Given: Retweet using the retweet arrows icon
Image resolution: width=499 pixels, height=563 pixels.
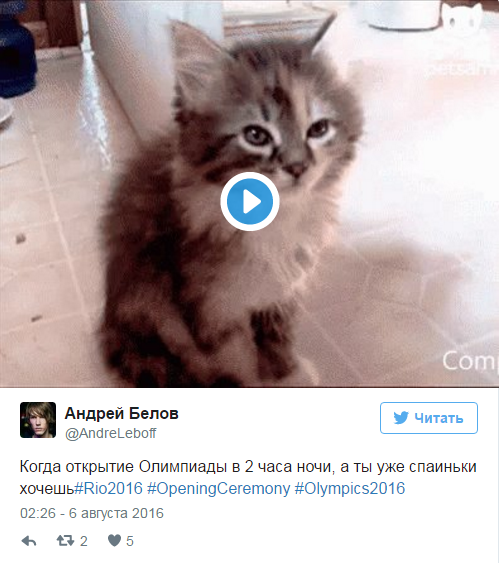Looking at the screenshot, I should [x=65, y=541].
